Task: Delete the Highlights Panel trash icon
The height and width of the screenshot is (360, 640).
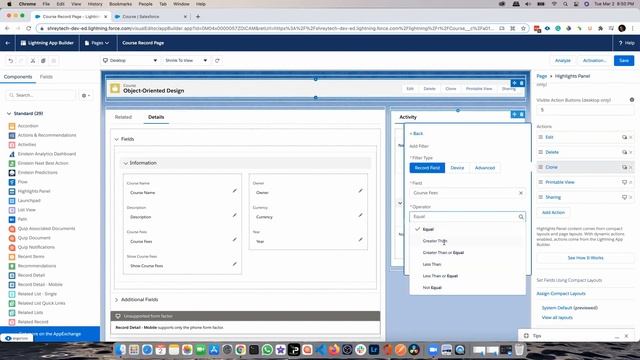Action: (x=521, y=83)
